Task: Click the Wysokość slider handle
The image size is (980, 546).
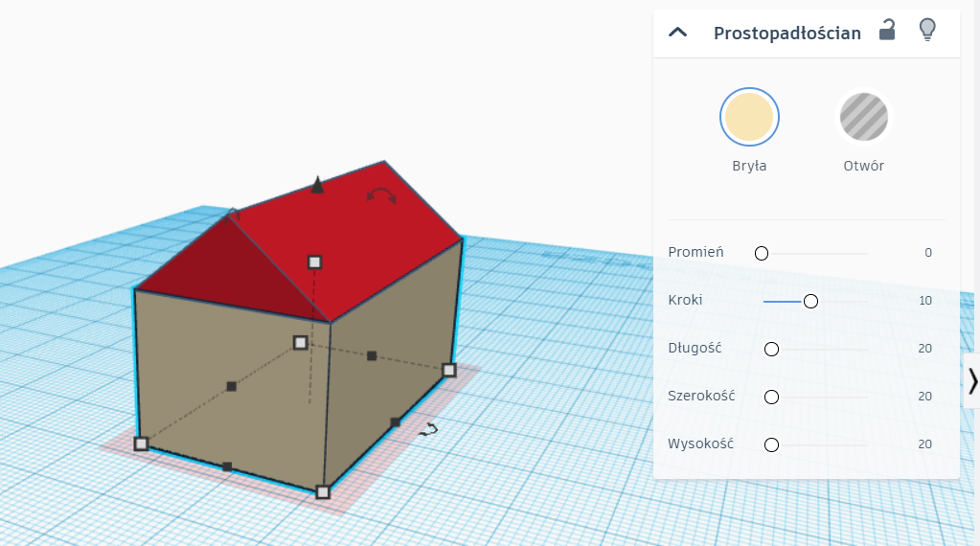Action: [772, 444]
